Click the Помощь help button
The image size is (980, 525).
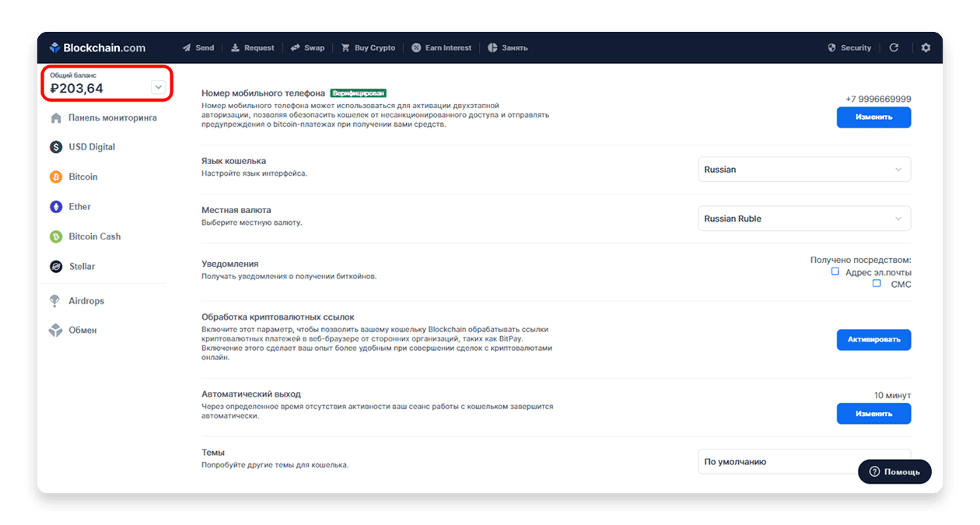coord(894,471)
